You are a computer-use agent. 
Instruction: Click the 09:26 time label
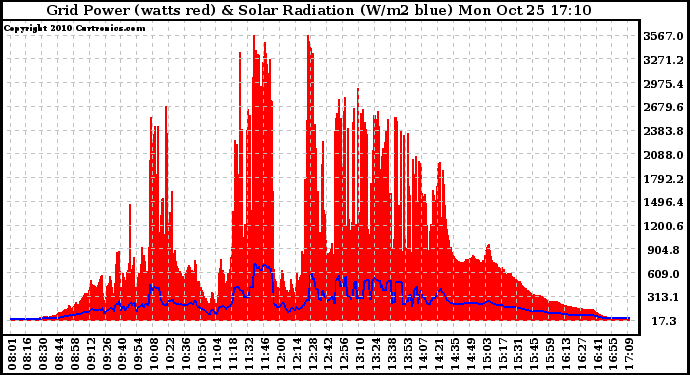106,353
